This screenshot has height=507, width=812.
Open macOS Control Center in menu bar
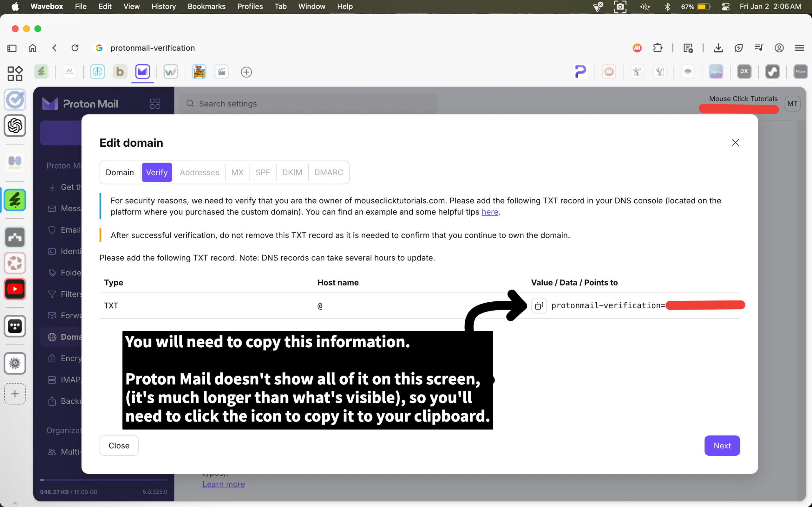coord(725,6)
